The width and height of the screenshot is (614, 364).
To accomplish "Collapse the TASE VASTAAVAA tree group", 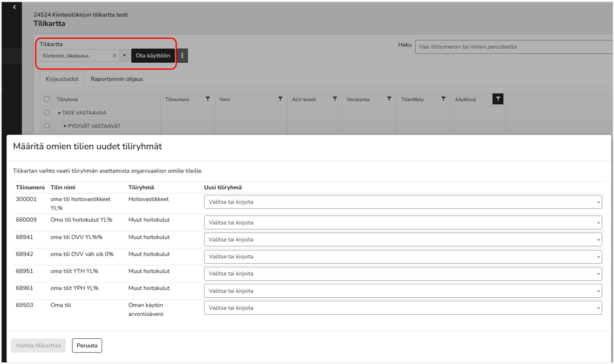I will pyautogui.click(x=59, y=113).
